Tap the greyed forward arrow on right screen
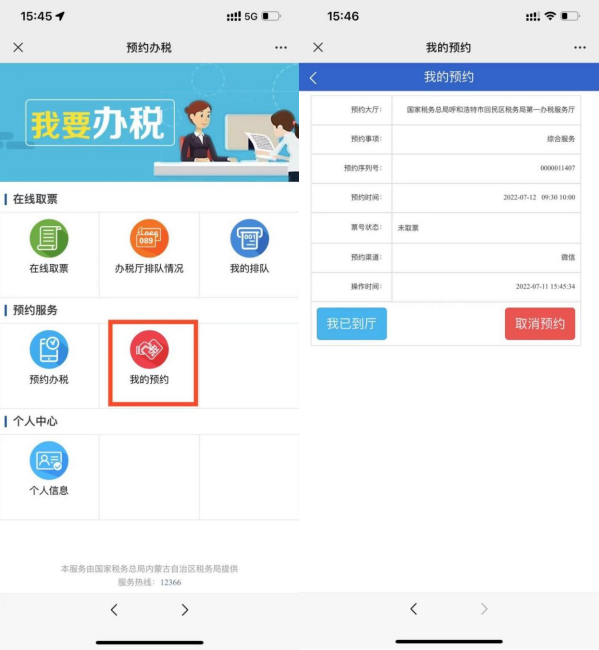The image size is (599, 650). tap(484, 609)
